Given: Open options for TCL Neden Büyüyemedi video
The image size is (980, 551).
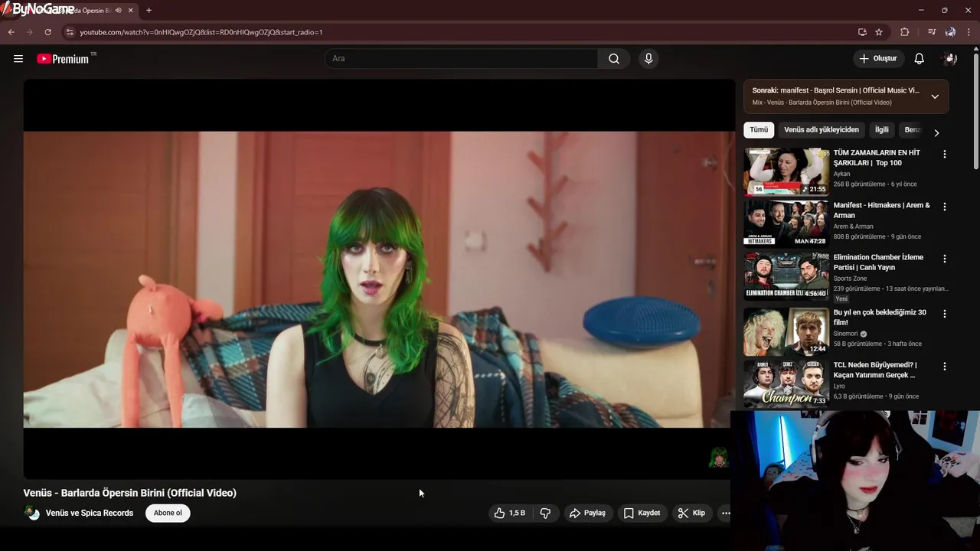Looking at the screenshot, I should (945, 367).
